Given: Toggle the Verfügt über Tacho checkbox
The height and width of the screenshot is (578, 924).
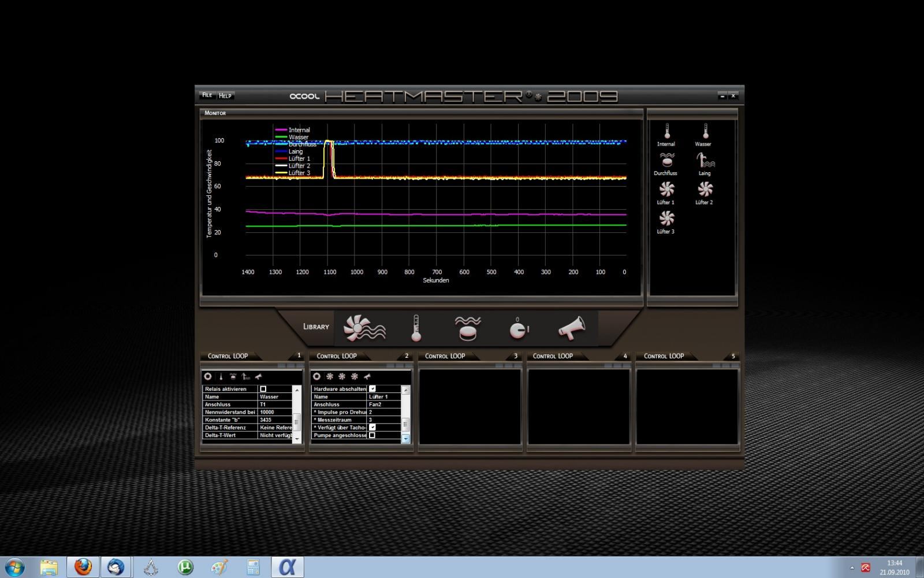Looking at the screenshot, I should 372,427.
